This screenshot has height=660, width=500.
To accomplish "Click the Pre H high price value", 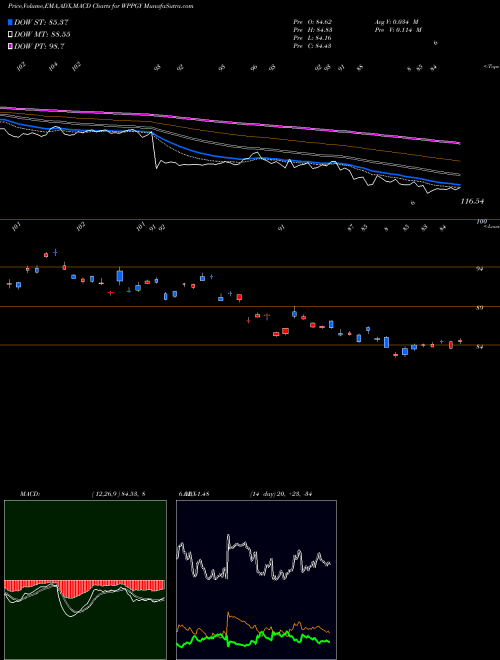I will pyautogui.click(x=313, y=29).
